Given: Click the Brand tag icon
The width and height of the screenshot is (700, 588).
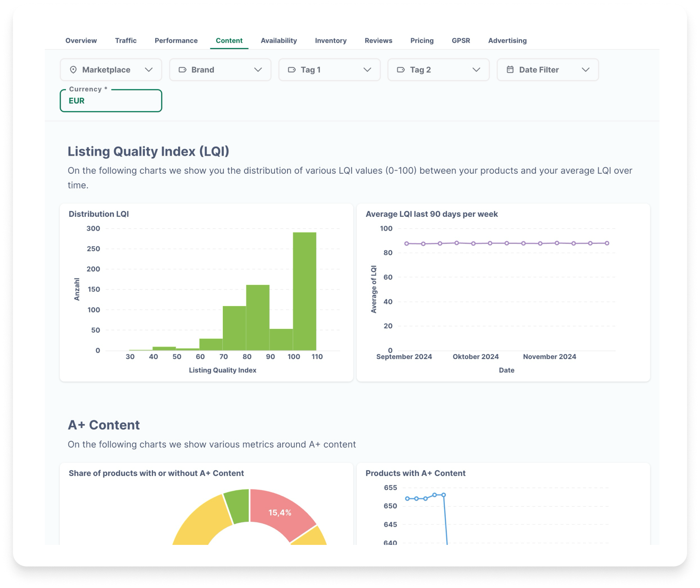Looking at the screenshot, I should (182, 70).
